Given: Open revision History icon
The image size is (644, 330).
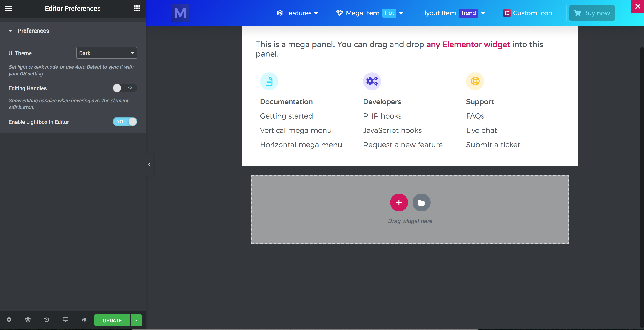Looking at the screenshot, I should coord(47,320).
